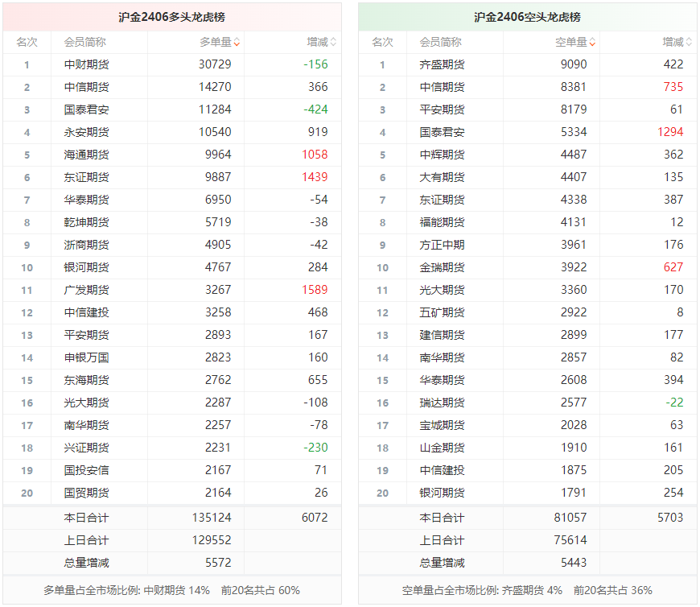The image size is (700, 607).
Task: Select 沪金2406空头龙虎榜 title
Action: pyautogui.click(x=527, y=17)
